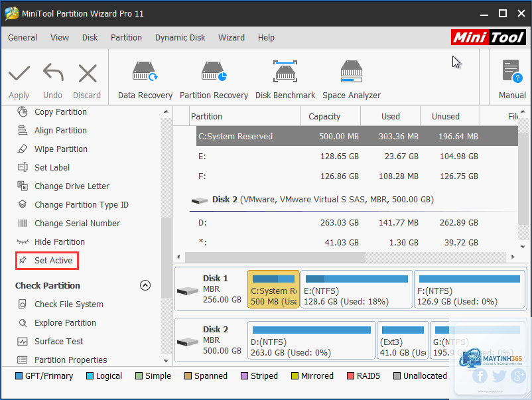This screenshot has height=400, width=532.
Task: Select the F: partition row
Action: click(357, 176)
